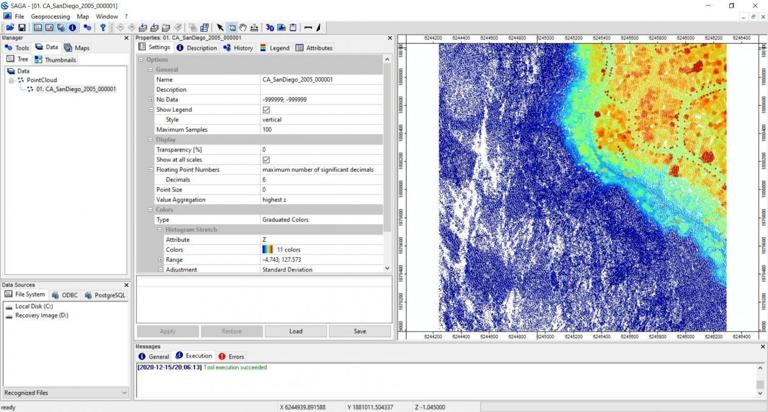This screenshot has width=768, height=412.
Task: Select the 01. CA_SanDiego_2005_000001 dataset in the tree
Action: pyautogui.click(x=76, y=89)
